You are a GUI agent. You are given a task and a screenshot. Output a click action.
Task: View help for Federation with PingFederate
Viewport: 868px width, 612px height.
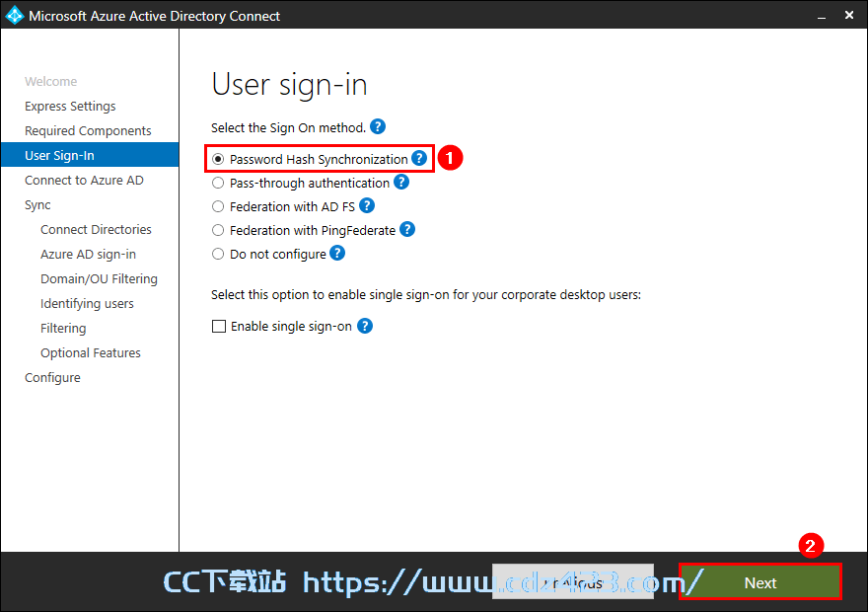(406, 229)
